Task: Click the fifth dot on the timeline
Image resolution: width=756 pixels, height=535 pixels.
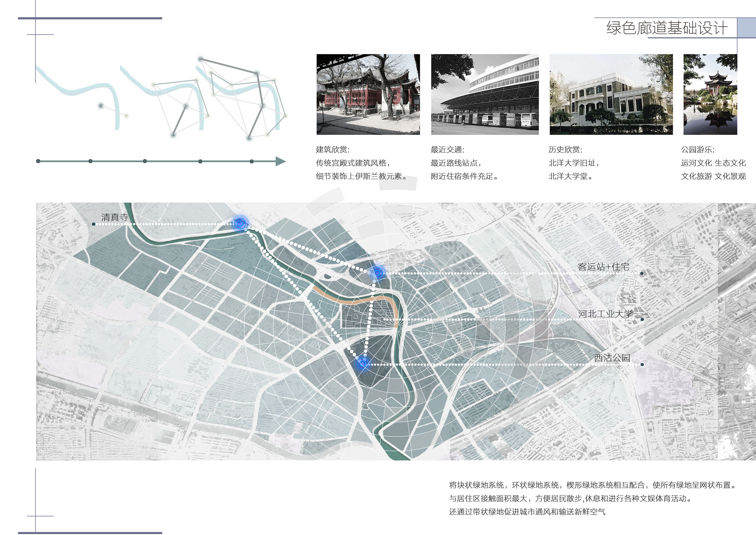Action: point(252,161)
